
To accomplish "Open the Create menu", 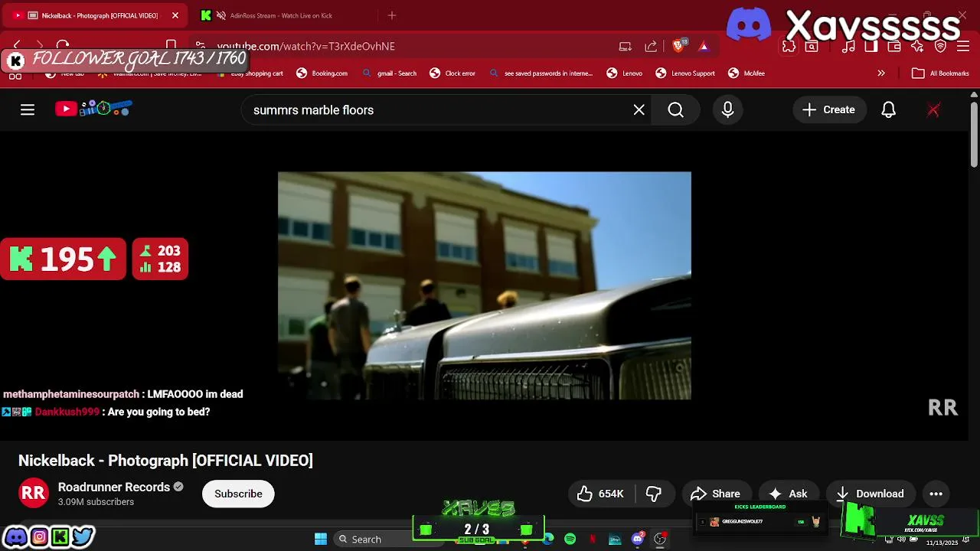I will click(x=829, y=109).
